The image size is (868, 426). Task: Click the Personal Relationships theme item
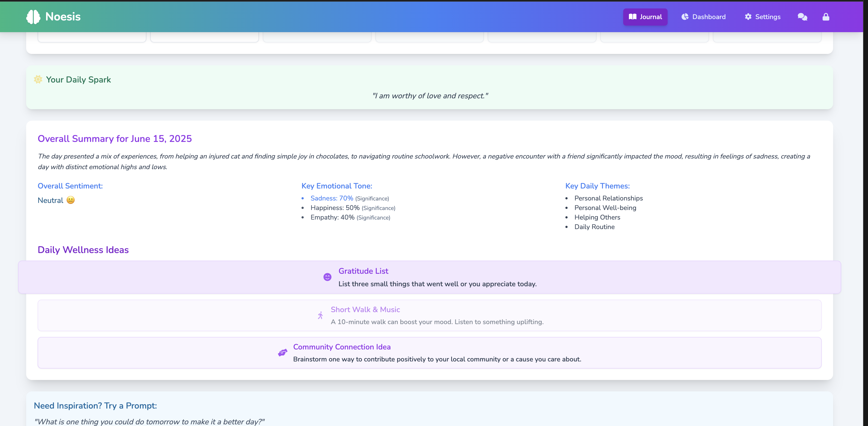[x=608, y=198]
